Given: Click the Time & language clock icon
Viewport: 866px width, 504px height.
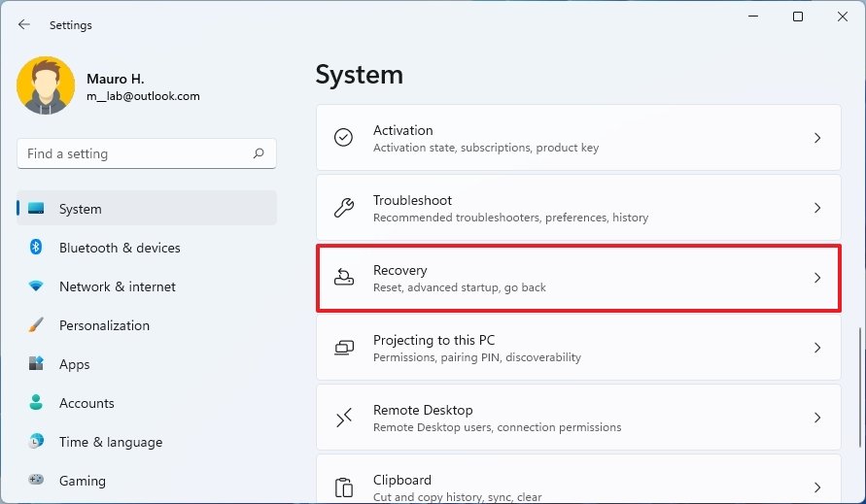Looking at the screenshot, I should pos(36,441).
